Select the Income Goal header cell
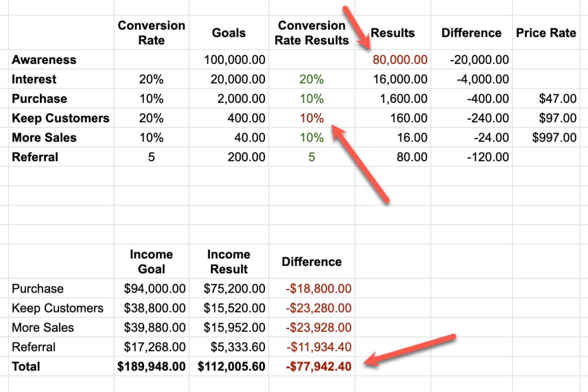Image resolution: width=588 pixels, height=392 pixels. (151, 261)
